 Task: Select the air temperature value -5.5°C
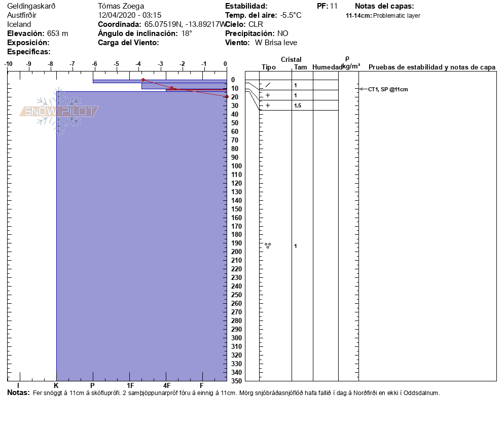pyautogui.click(x=291, y=15)
